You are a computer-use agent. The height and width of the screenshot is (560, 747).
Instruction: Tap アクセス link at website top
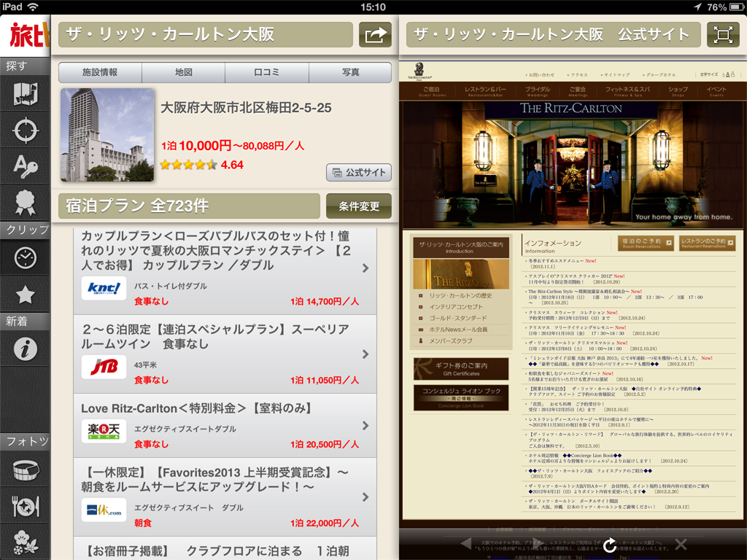tap(578, 75)
